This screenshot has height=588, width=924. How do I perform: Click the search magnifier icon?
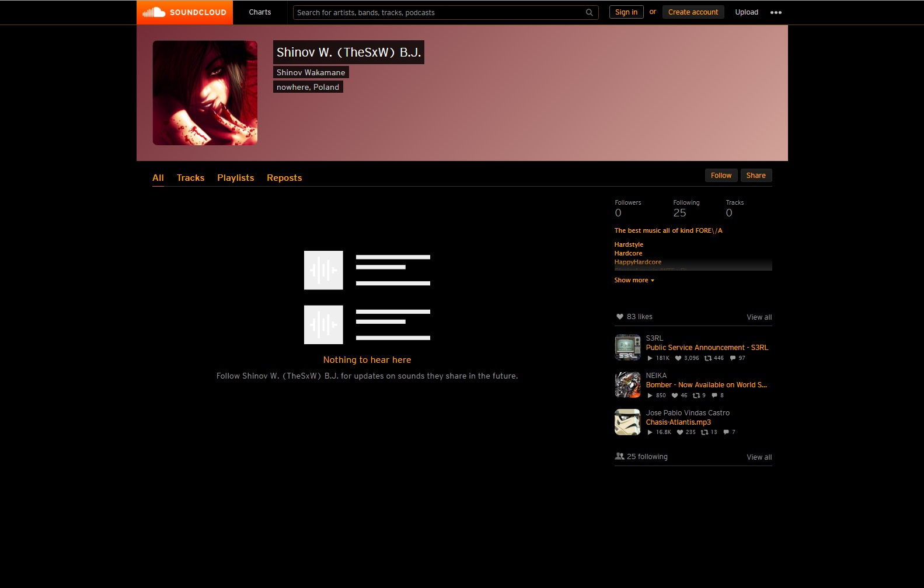click(590, 12)
